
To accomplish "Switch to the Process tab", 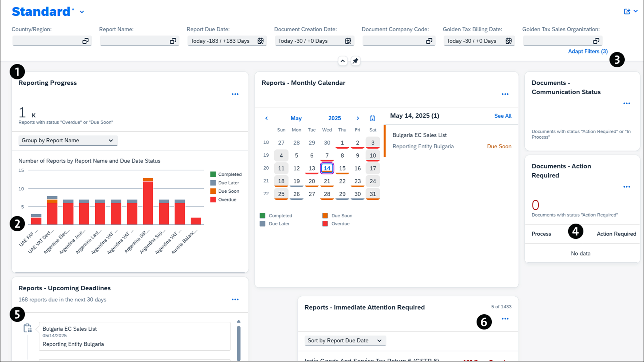I will pos(541,234).
